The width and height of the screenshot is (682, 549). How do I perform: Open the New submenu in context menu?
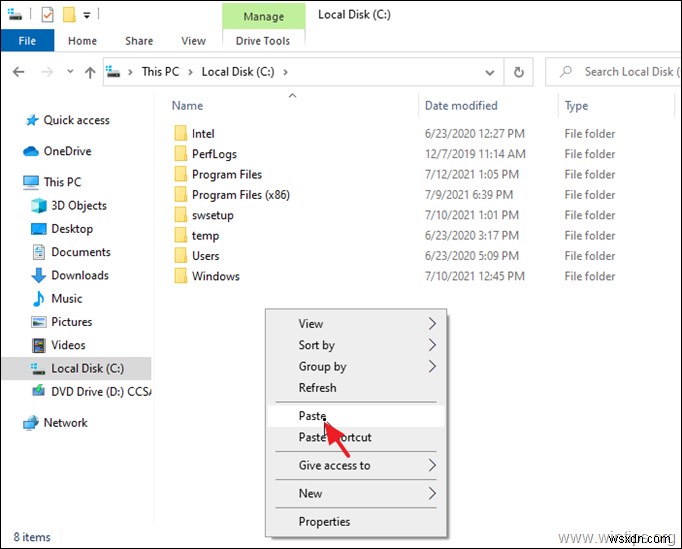pos(356,493)
